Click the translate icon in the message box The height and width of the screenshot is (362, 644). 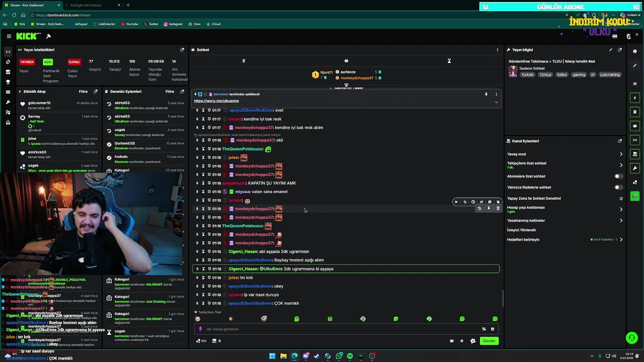pyautogui.click(x=484, y=329)
